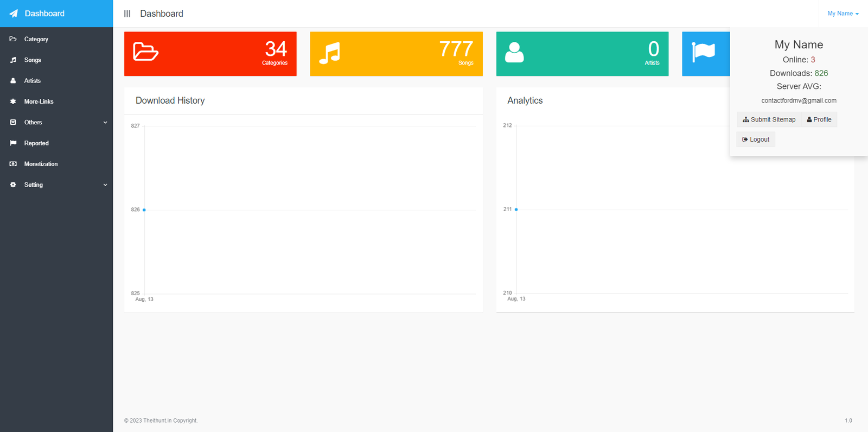Viewport: 868px width, 432px height.
Task: Click the Profile button
Action: (819, 119)
